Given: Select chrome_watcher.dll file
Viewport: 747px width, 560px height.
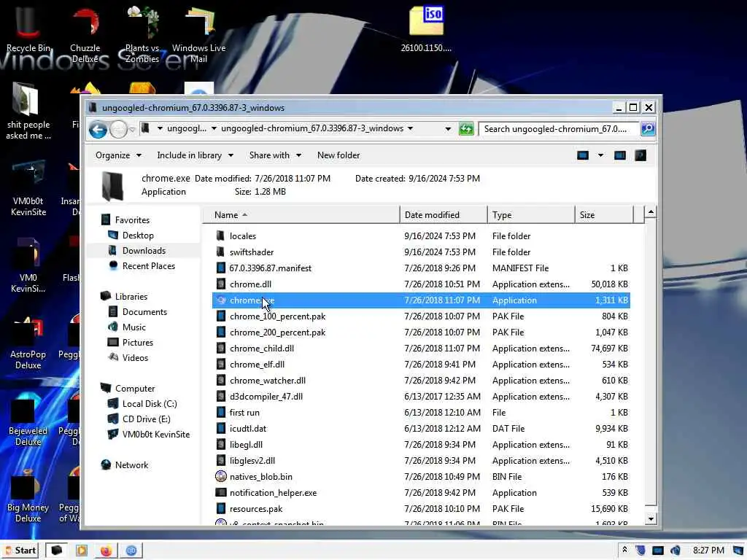Looking at the screenshot, I should [268, 381].
